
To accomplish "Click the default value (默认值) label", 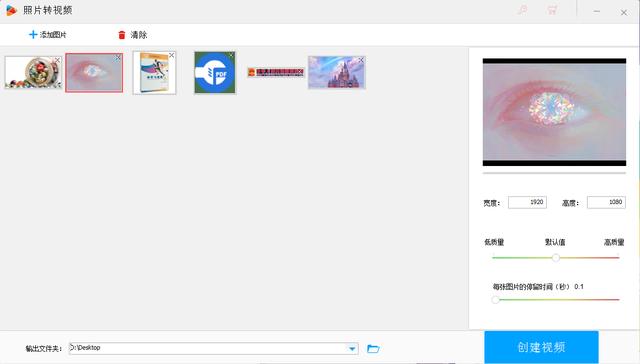I will pos(555,242).
